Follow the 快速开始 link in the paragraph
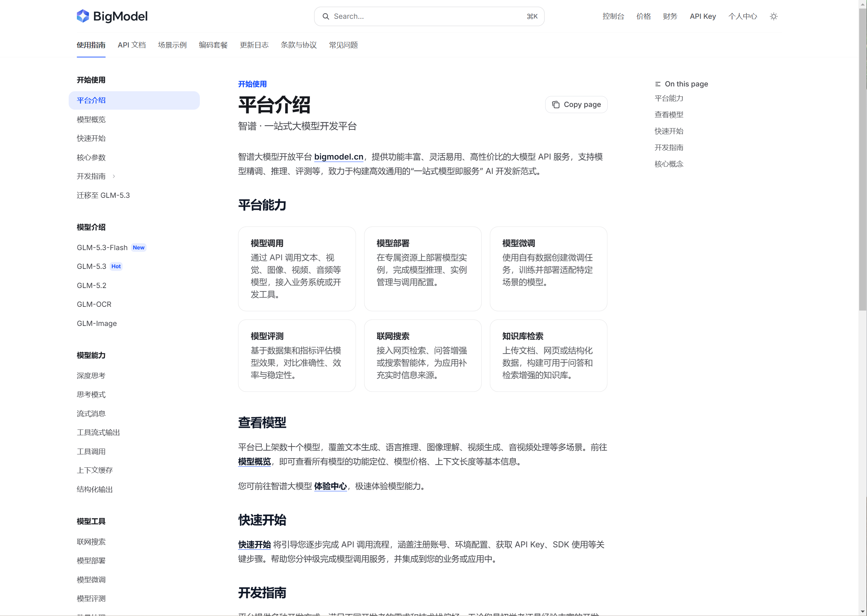The image size is (867, 616). (254, 545)
